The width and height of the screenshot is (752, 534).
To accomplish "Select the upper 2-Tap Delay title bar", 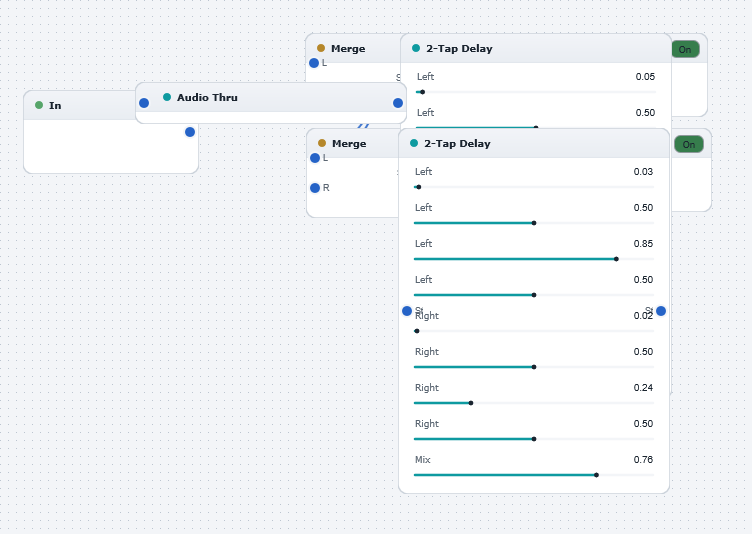I will coord(536,48).
